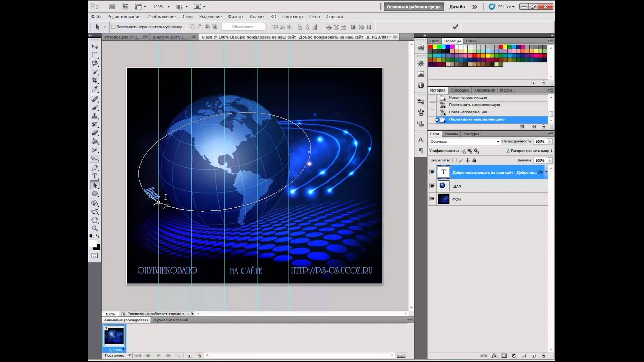Open the Файл menu
This screenshot has width=644, height=362.
[x=96, y=17]
